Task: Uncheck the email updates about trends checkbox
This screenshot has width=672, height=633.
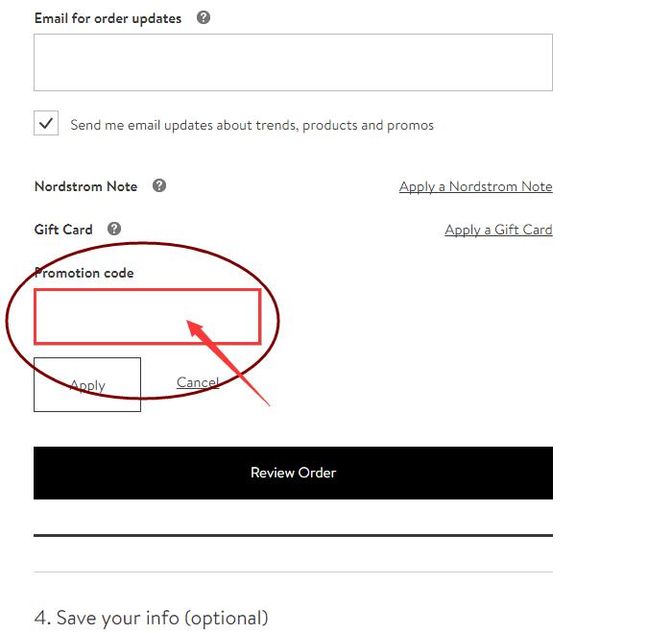Action: 46,124
